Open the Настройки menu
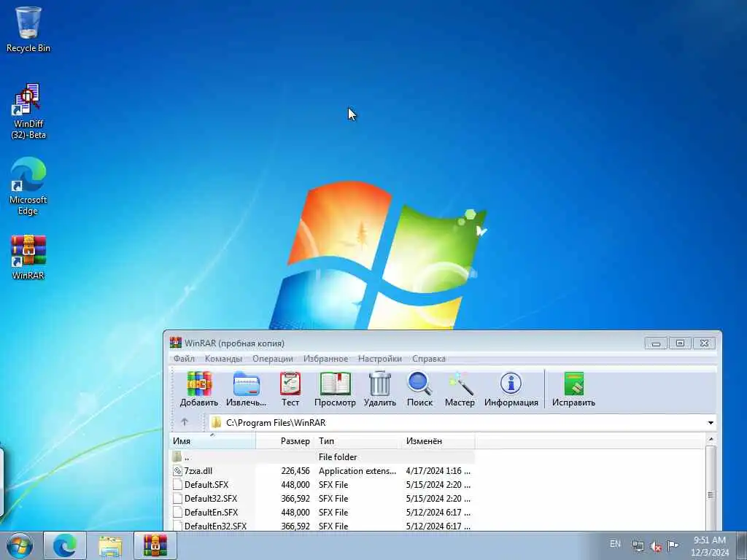 379,359
